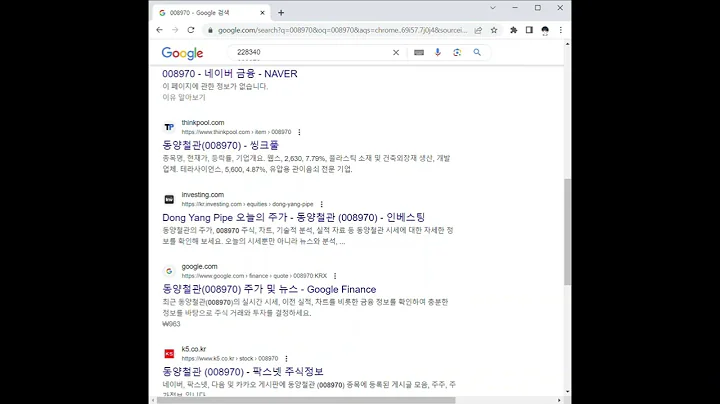The width and height of the screenshot is (720, 404).
Task: Open 동양철관 팍스넷 주식정보 result
Action: tap(243, 372)
